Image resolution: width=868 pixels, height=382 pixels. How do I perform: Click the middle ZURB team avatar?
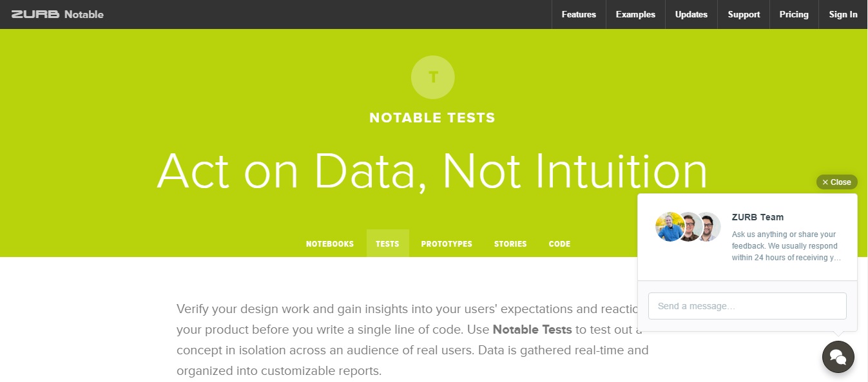coord(689,227)
